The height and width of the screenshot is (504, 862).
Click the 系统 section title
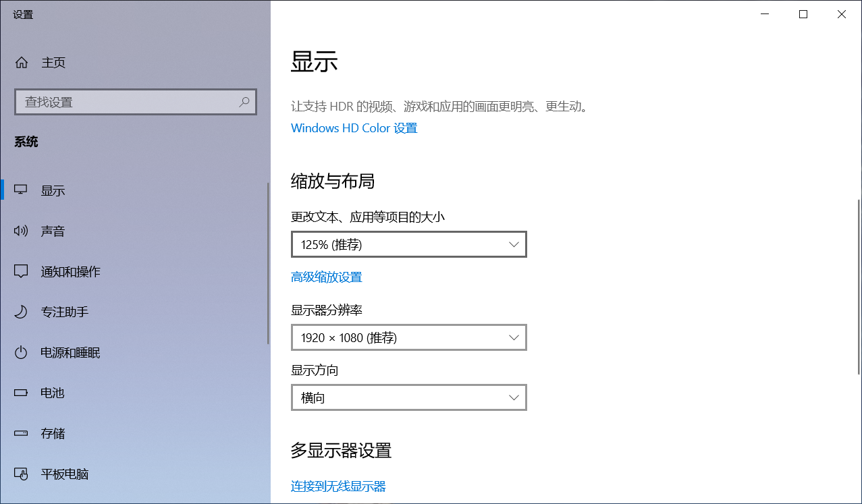click(26, 142)
